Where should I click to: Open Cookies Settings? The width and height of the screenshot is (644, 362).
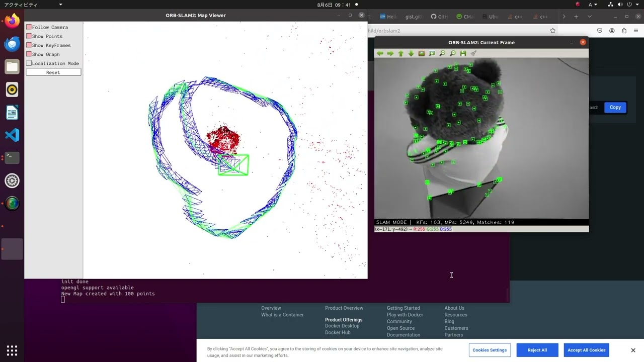[x=490, y=350]
